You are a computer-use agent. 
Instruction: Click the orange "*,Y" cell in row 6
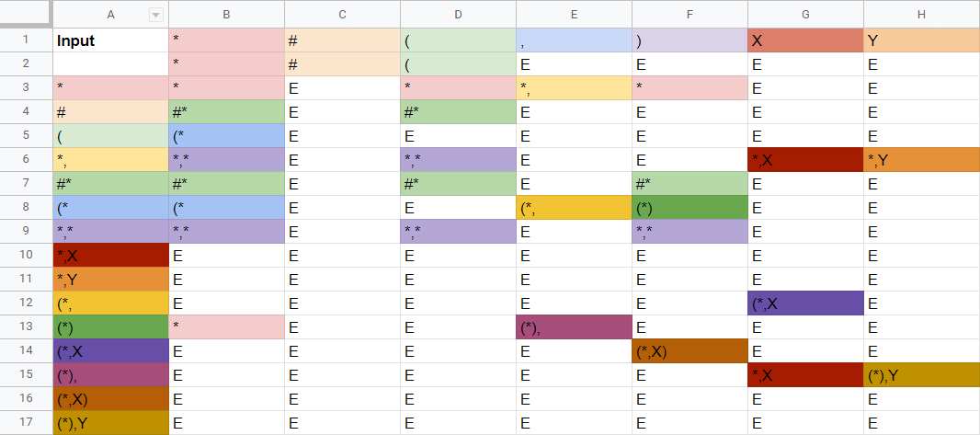coord(921,159)
